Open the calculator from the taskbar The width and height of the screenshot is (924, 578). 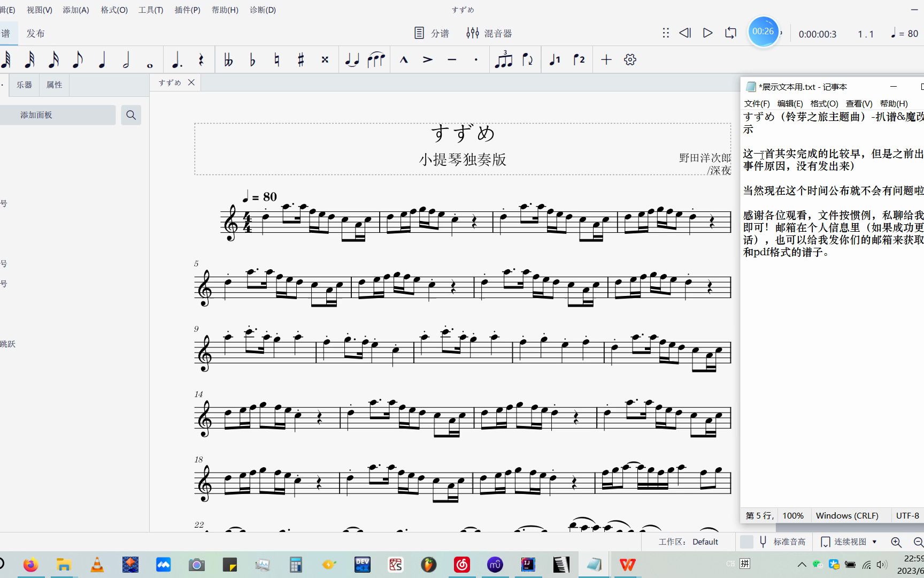[296, 565]
